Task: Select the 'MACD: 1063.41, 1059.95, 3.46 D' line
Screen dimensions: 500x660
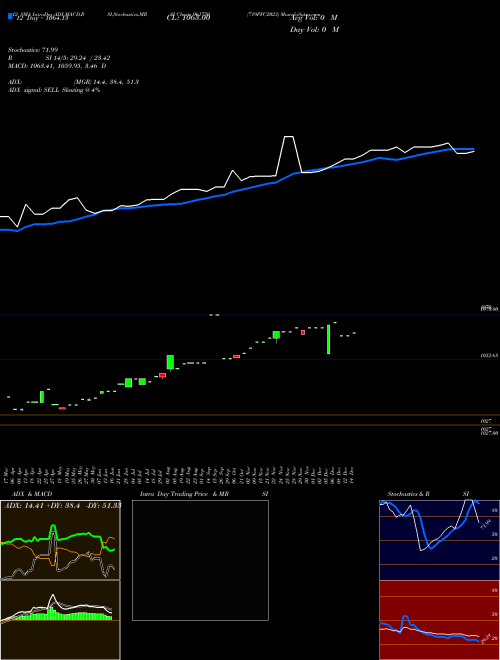Action: (x=57, y=66)
